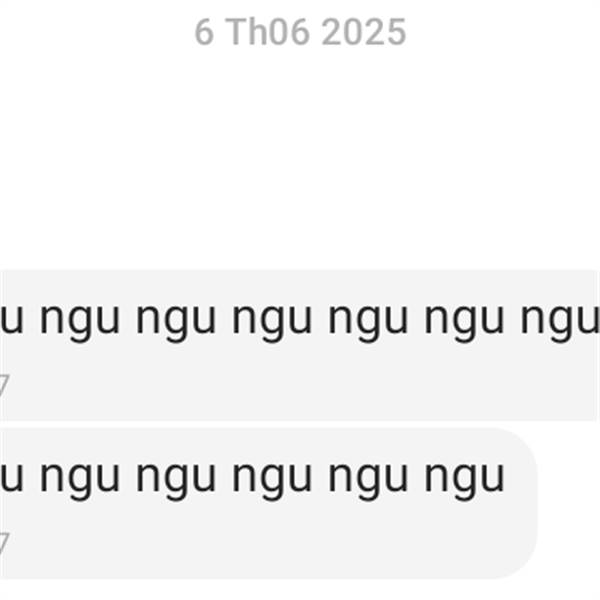Click the third full 'ngu' in upper message

coord(272,323)
